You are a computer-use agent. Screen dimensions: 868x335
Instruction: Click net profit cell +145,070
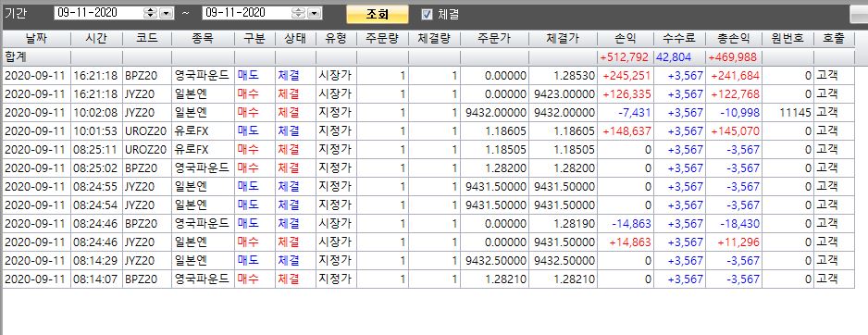click(735, 131)
